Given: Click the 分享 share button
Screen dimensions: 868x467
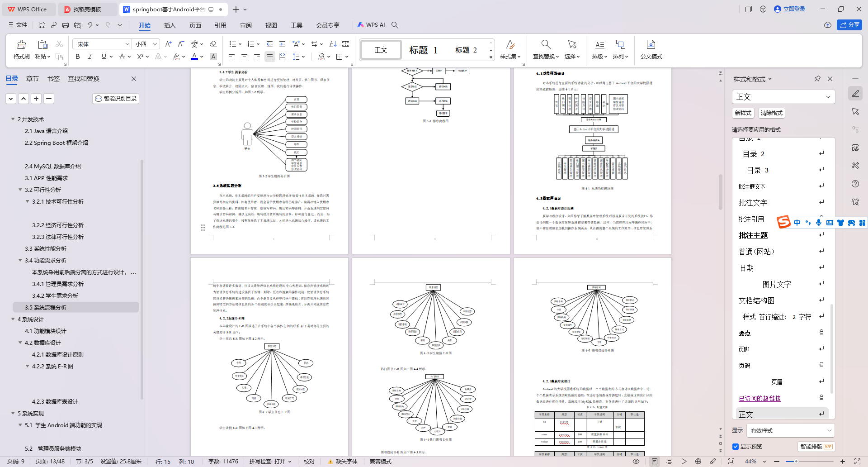Looking at the screenshot, I should (849, 25).
